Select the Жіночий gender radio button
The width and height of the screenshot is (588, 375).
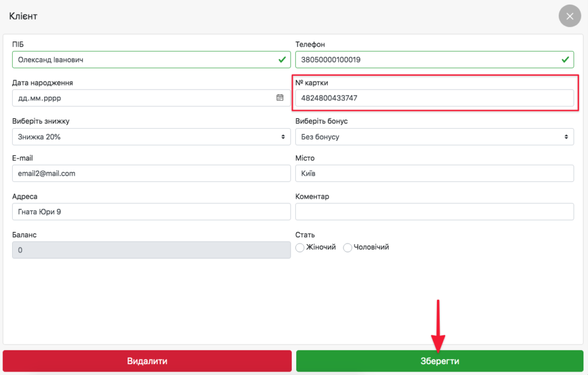[x=300, y=248]
